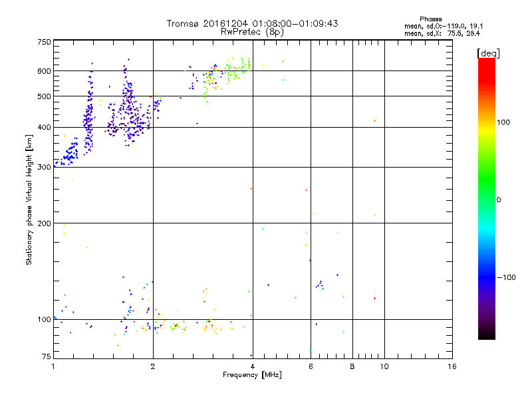Click the 16 tick on the frequency axis

point(452,366)
